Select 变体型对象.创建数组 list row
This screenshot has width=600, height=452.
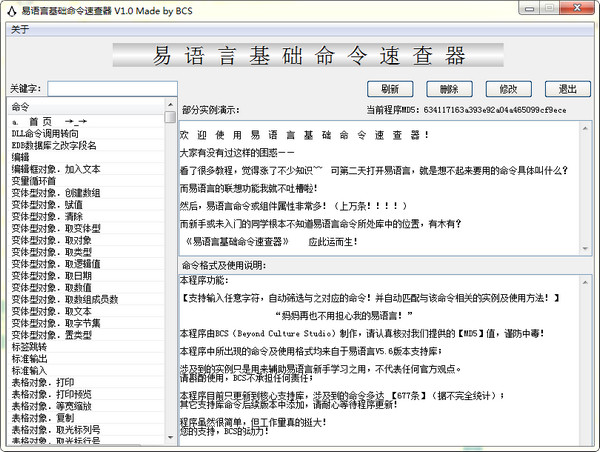[86, 193]
